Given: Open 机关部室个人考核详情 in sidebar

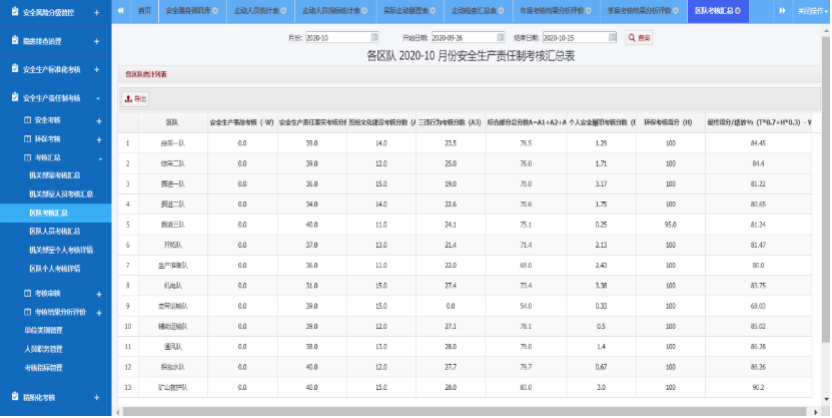Looking at the screenshot, I should (x=61, y=250).
